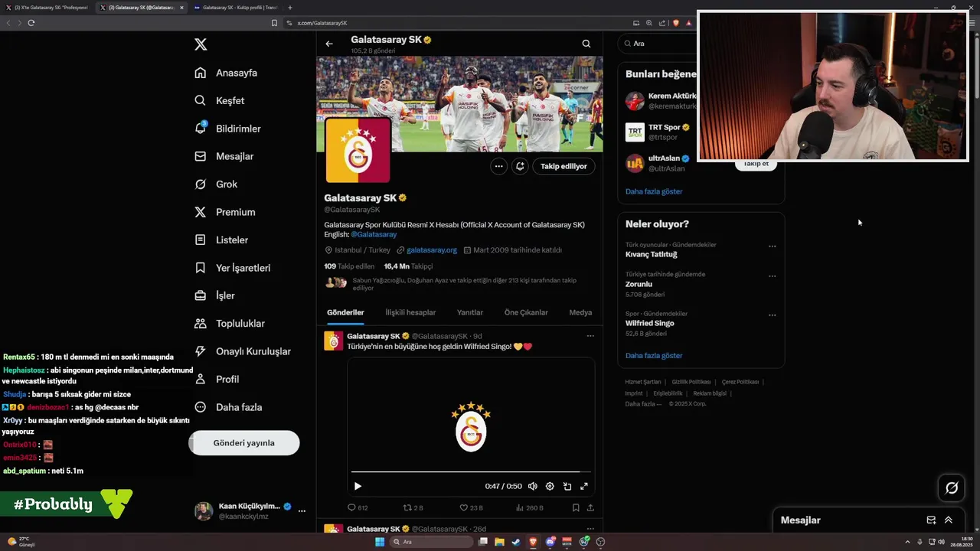Switch to Medya tab
Image resolution: width=980 pixels, height=551 pixels.
click(580, 312)
